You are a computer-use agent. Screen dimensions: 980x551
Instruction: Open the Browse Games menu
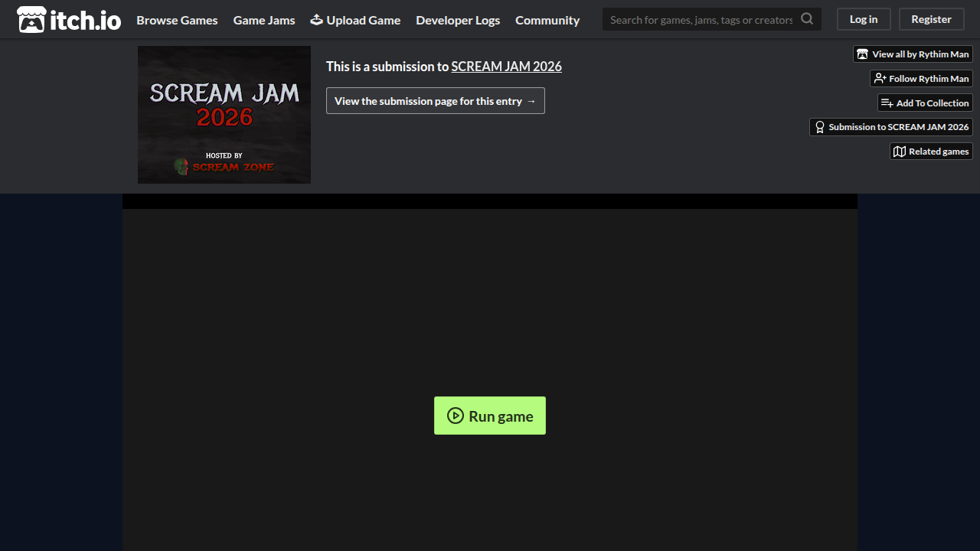pos(177,20)
